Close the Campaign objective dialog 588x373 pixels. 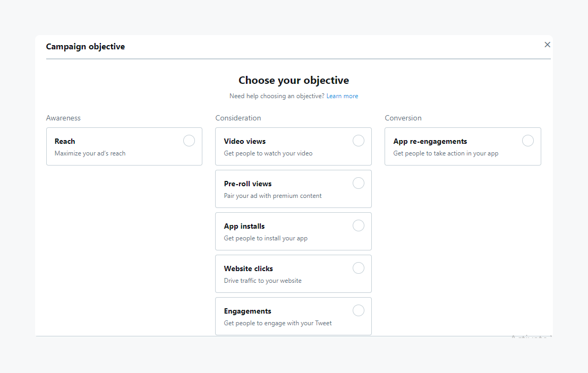[547, 45]
